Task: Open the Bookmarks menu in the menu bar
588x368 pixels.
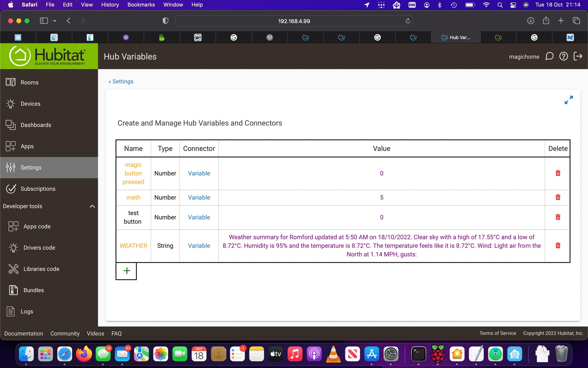Action: point(141,5)
